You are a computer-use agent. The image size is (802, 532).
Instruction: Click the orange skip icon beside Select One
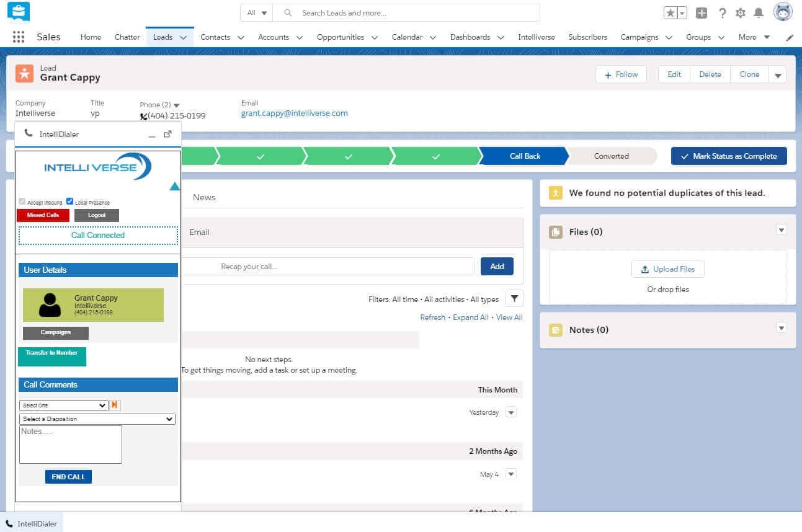pyautogui.click(x=115, y=405)
